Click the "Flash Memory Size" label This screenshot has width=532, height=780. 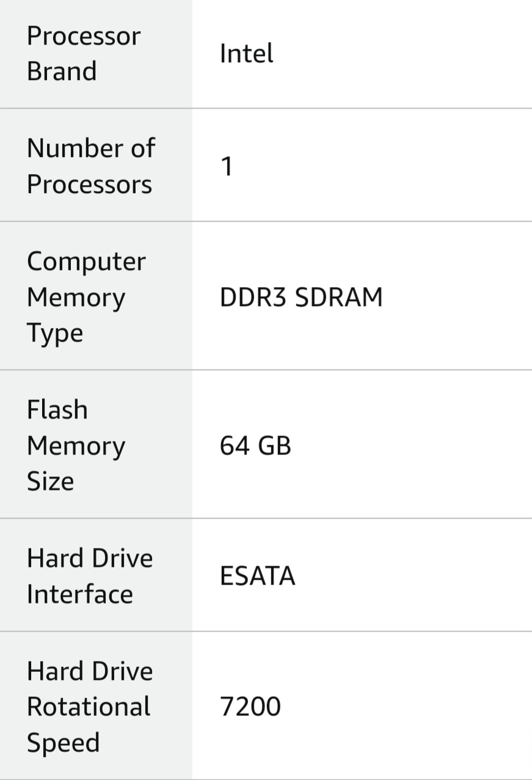pos(76,445)
